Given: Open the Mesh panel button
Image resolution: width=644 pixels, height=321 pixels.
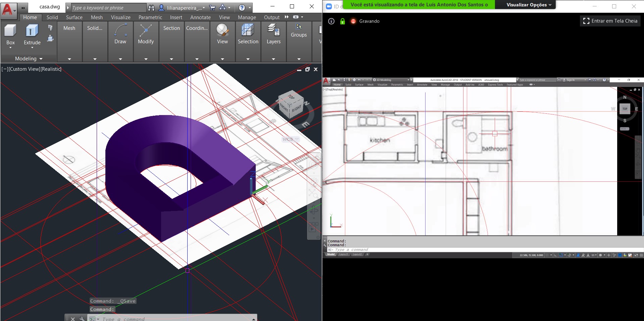Looking at the screenshot, I should coord(69,28).
